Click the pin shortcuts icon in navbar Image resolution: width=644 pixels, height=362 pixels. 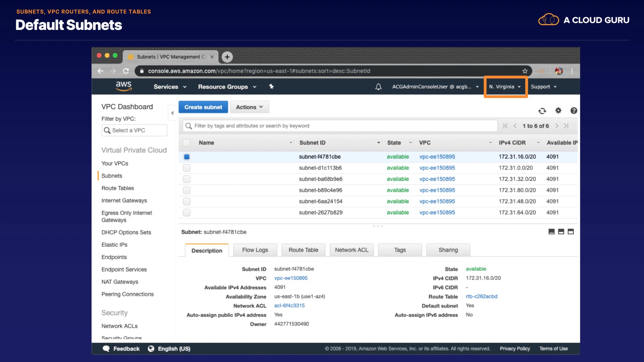point(271,86)
